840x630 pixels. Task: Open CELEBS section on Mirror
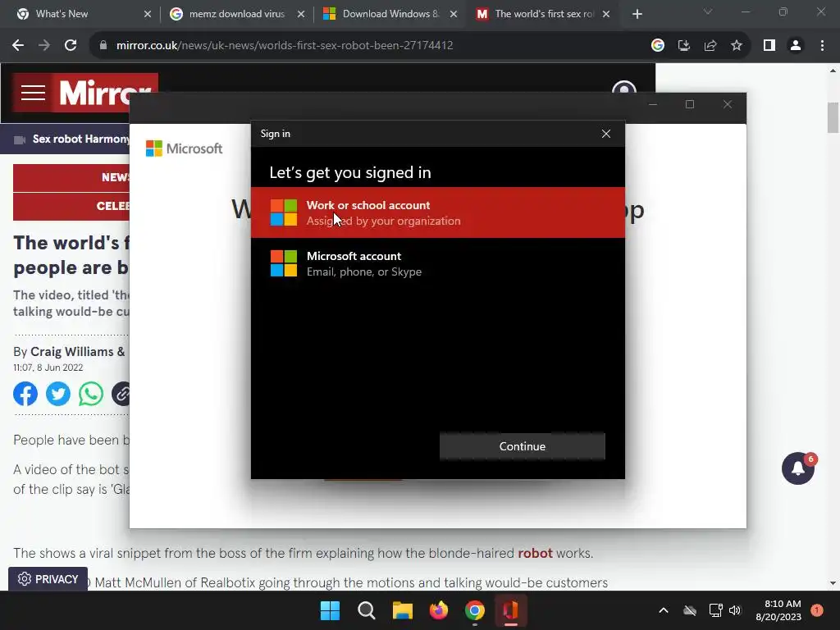click(x=71, y=206)
